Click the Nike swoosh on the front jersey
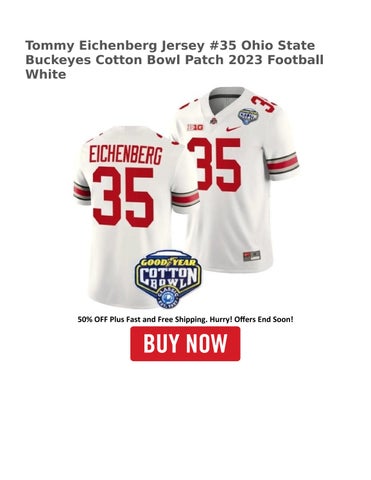Image resolution: width=371 pixels, height=480 pixels. [x=233, y=129]
